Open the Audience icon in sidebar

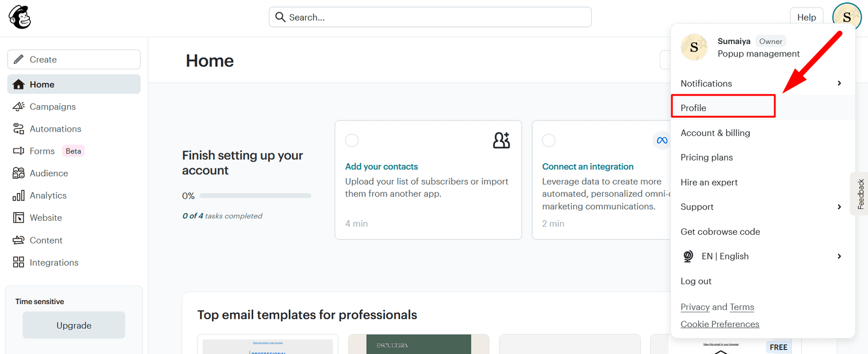point(18,173)
